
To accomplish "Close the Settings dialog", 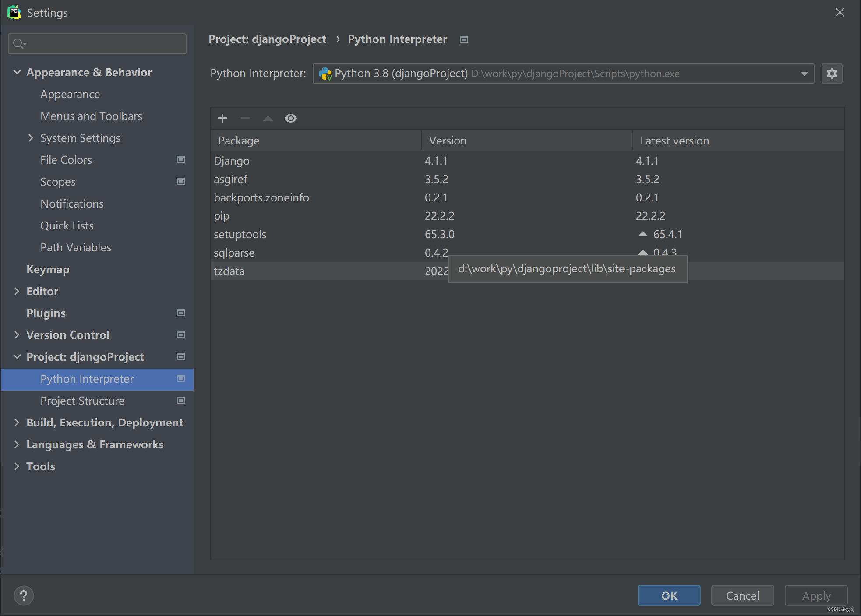I will [840, 12].
